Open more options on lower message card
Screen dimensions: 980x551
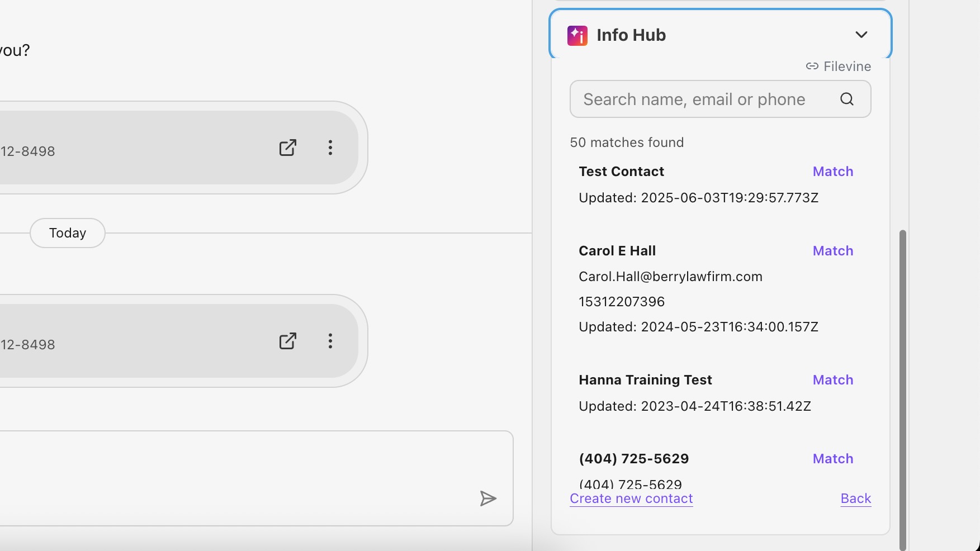point(330,341)
